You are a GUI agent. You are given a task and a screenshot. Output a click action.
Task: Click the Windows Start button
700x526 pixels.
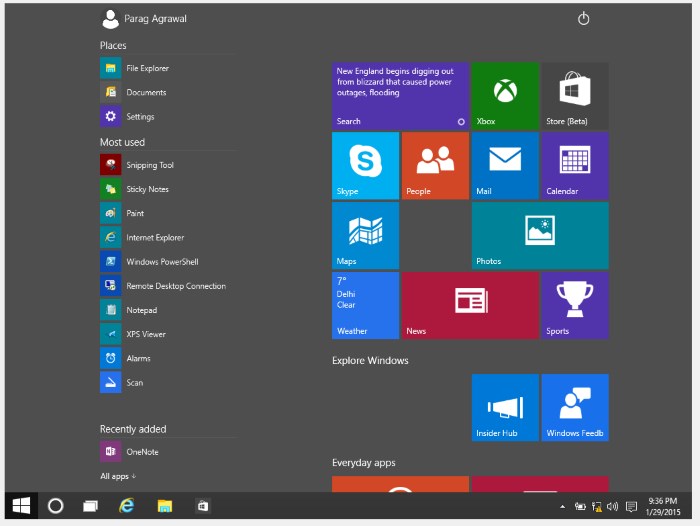[x=21, y=505]
